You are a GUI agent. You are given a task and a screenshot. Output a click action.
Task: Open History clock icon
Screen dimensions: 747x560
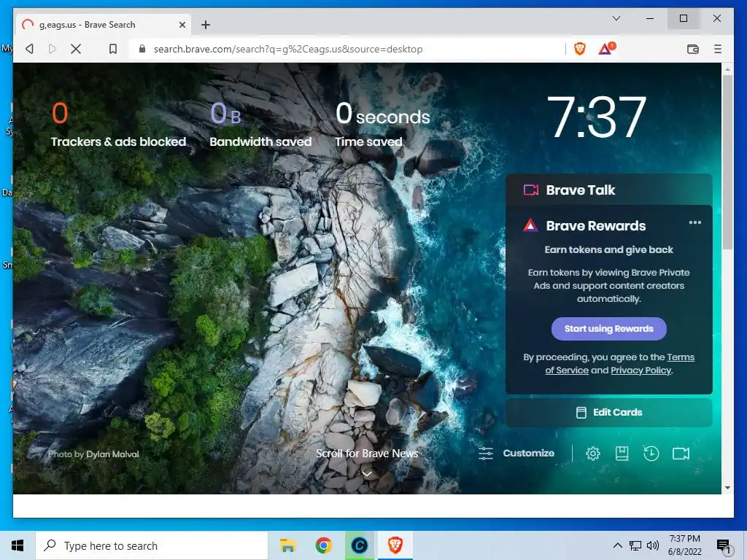(x=651, y=454)
